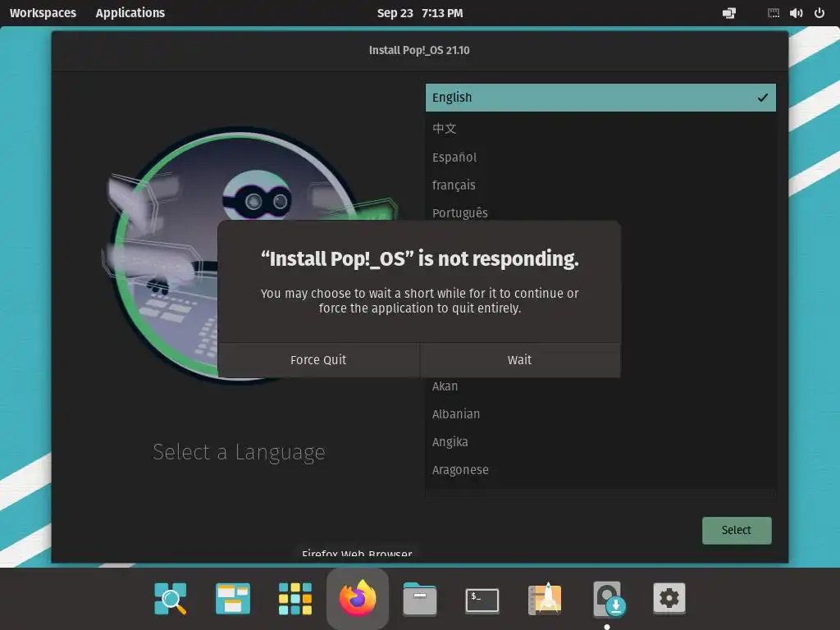Select Albanian in the language list

(600, 414)
